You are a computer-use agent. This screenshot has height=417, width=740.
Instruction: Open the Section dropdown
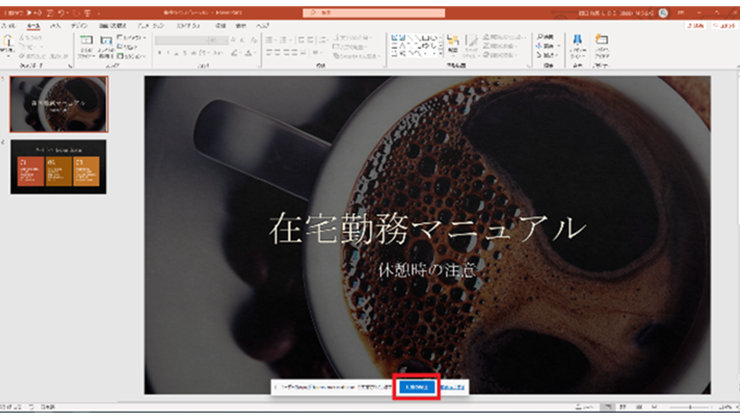click(132, 56)
